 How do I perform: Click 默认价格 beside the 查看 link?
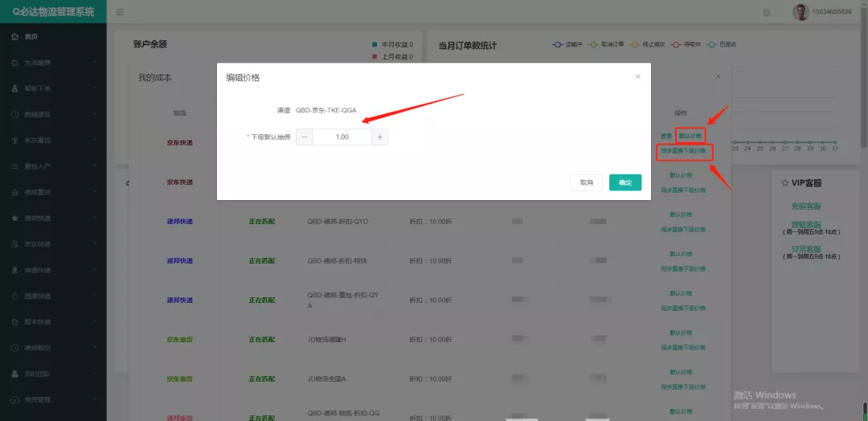point(690,136)
